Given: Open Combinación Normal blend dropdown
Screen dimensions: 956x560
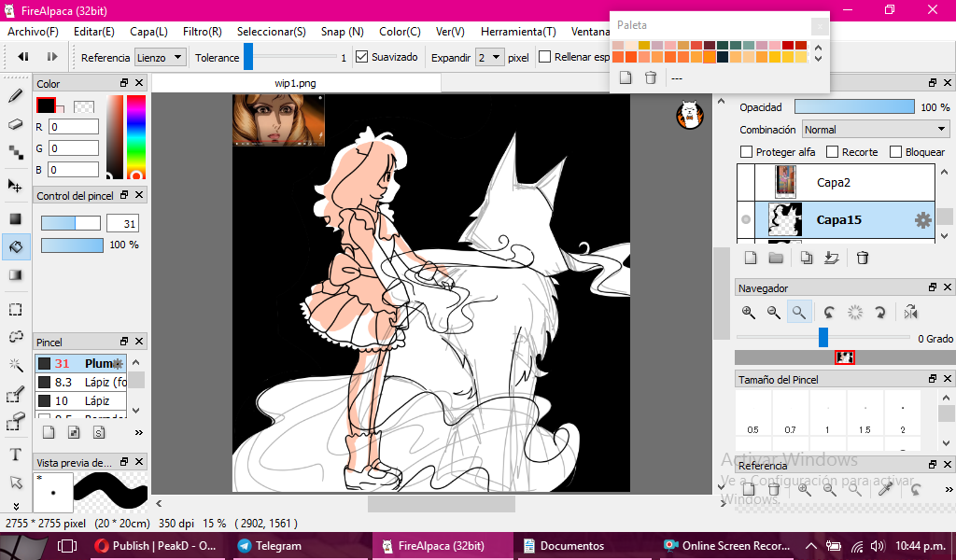Looking at the screenshot, I should (x=876, y=129).
